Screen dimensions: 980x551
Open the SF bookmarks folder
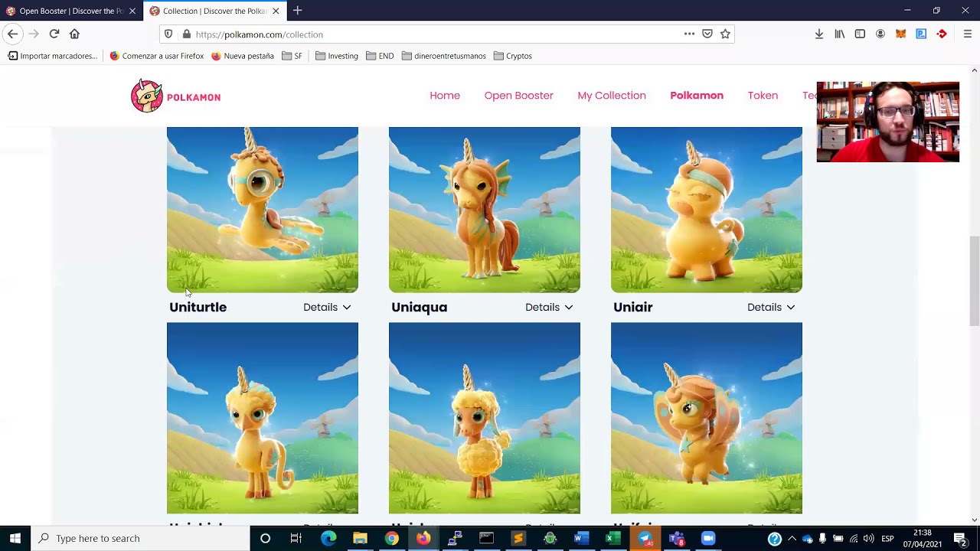292,56
